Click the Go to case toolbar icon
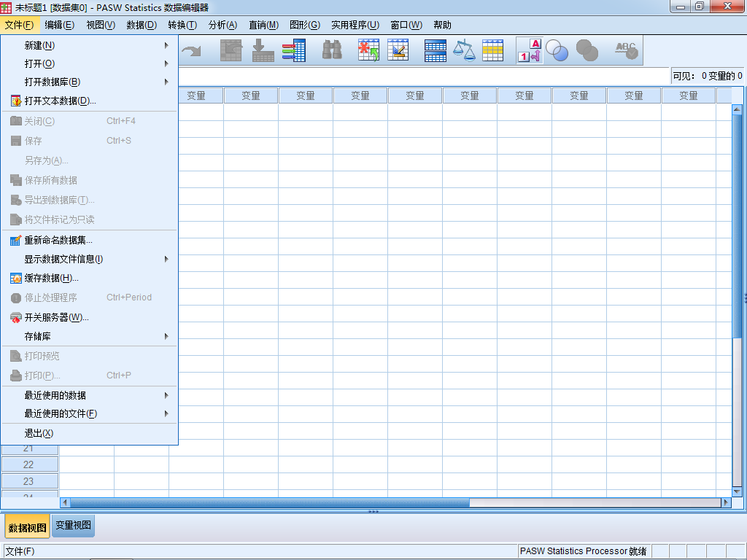Image resolution: width=747 pixels, height=560 pixels. (231, 50)
